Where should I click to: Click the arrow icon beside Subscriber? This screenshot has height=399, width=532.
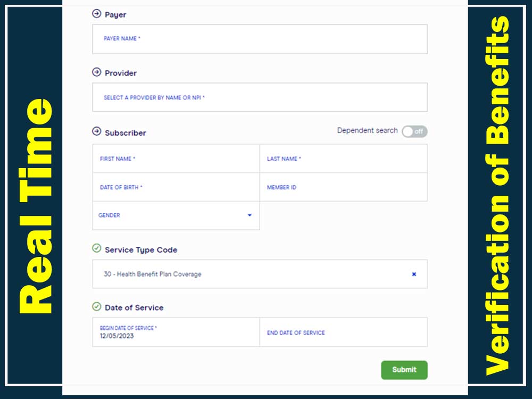(x=97, y=131)
